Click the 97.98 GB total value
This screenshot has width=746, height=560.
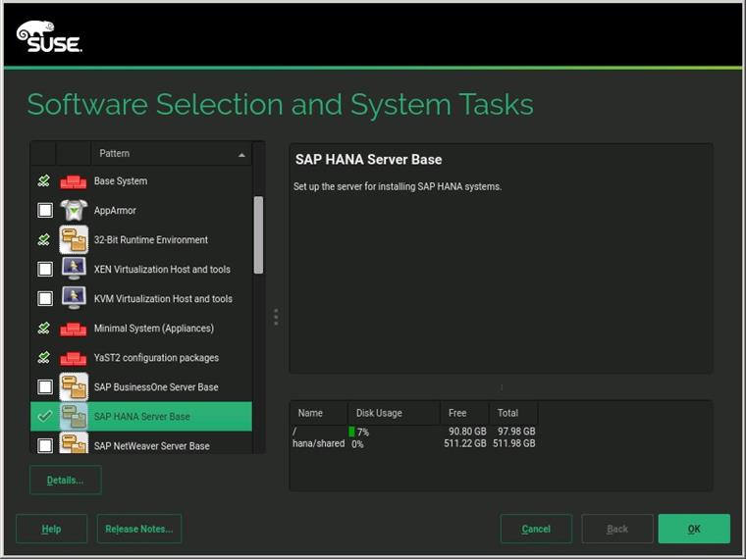coord(516,432)
